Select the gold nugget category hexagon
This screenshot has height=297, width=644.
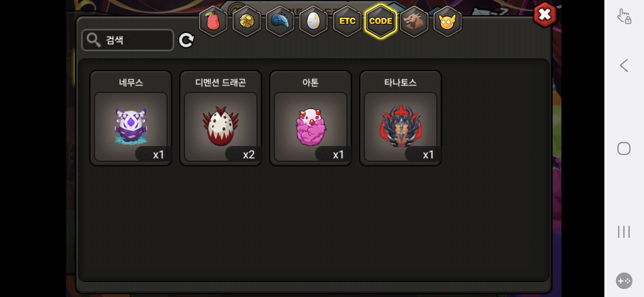[247, 21]
